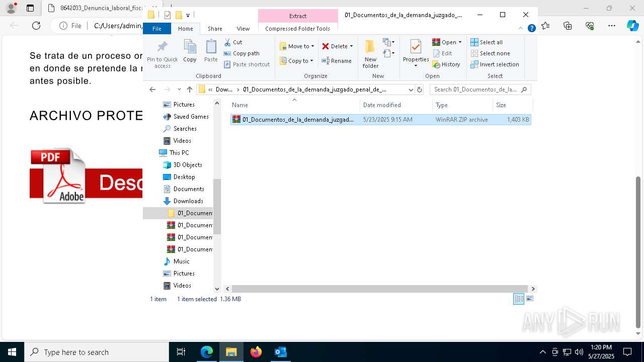Select Cut in Clipboard group

233,42
